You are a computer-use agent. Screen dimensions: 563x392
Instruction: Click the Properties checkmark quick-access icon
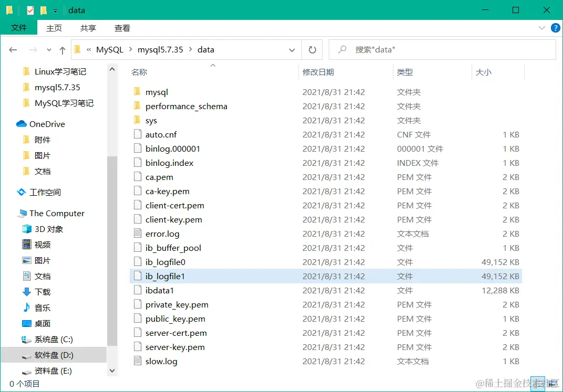[x=30, y=10]
